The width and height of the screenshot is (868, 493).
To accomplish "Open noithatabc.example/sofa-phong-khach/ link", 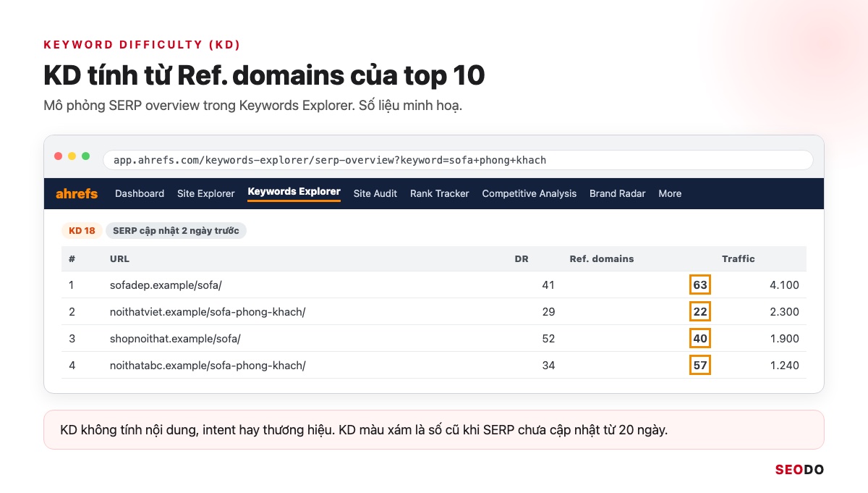I will click(x=208, y=366).
